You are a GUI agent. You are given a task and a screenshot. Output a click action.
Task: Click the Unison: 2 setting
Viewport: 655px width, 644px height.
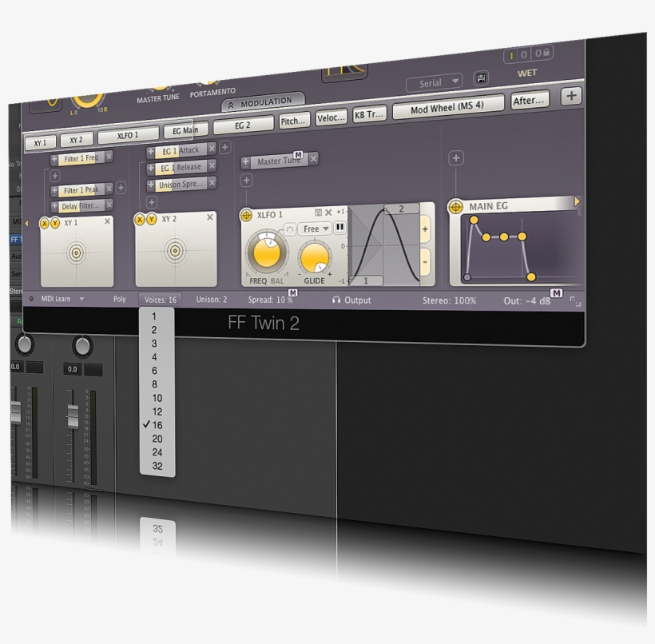point(212,299)
